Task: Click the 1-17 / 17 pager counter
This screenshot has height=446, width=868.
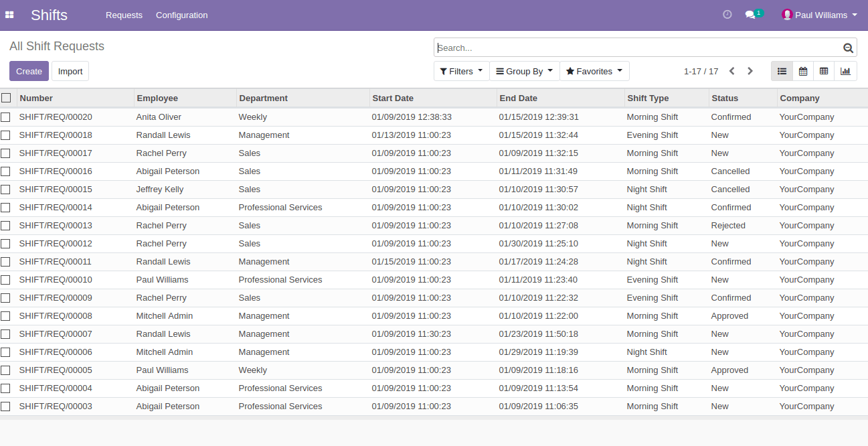Action: pyautogui.click(x=701, y=71)
